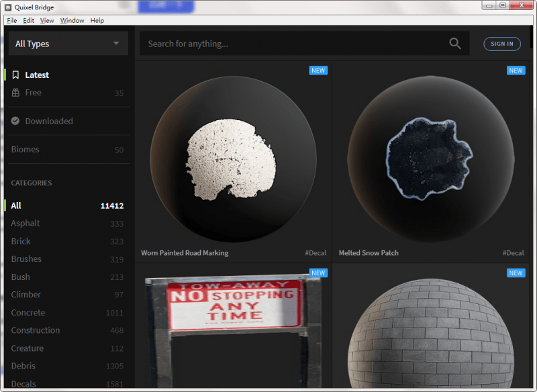Click the Free gift box icon
The height and width of the screenshot is (392, 537).
(x=15, y=93)
